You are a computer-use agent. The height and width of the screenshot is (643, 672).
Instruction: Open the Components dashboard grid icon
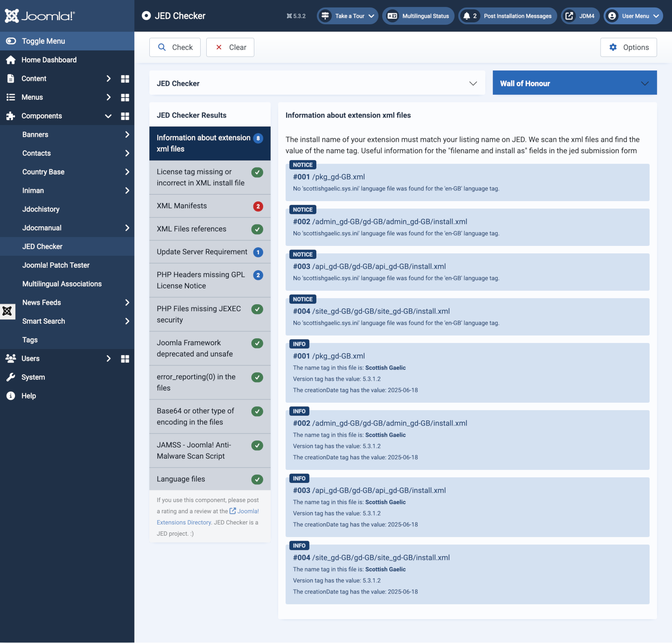[x=125, y=116]
